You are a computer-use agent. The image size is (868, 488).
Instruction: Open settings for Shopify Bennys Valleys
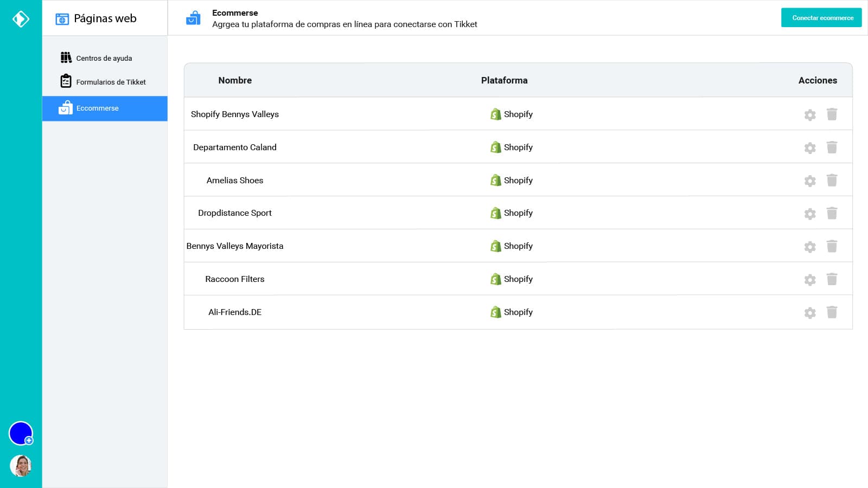pyautogui.click(x=809, y=115)
